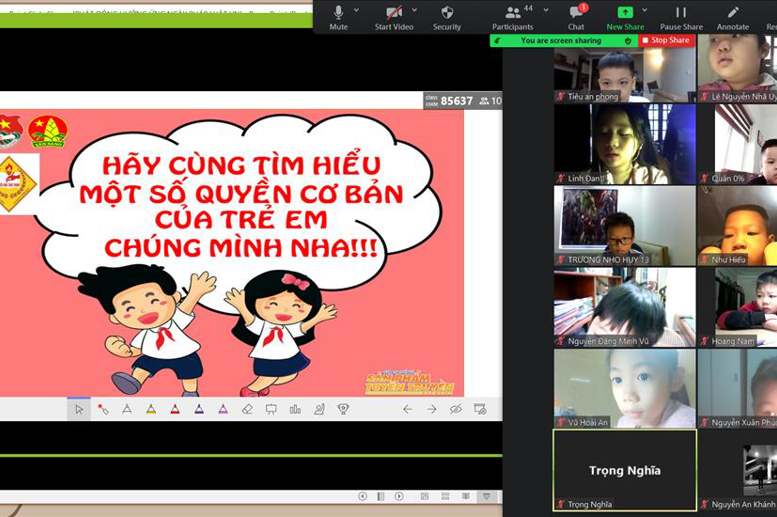777x517 pixels.
Task: Expand arrow next to New Share
Action: [x=645, y=10]
